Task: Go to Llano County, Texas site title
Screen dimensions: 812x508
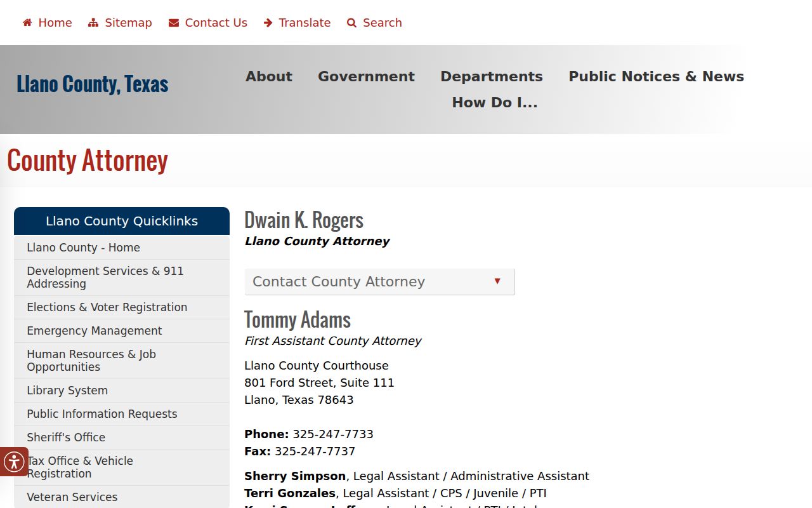Action: pos(93,84)
